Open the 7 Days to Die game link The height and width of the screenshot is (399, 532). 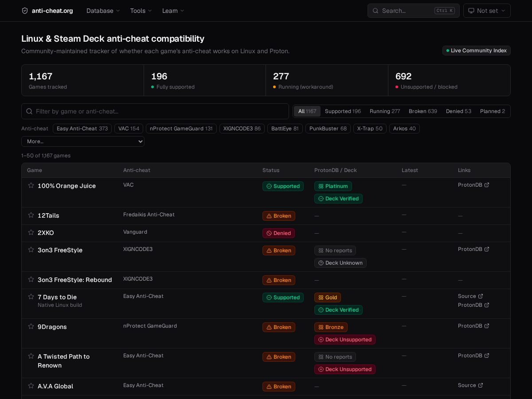coord(57,297)
